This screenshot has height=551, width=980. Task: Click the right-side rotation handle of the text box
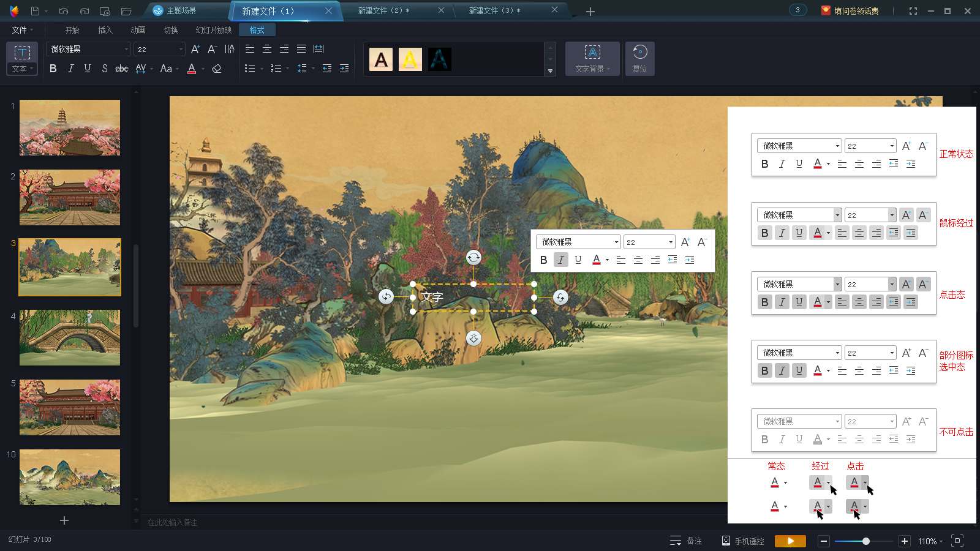tap(560, 298)
